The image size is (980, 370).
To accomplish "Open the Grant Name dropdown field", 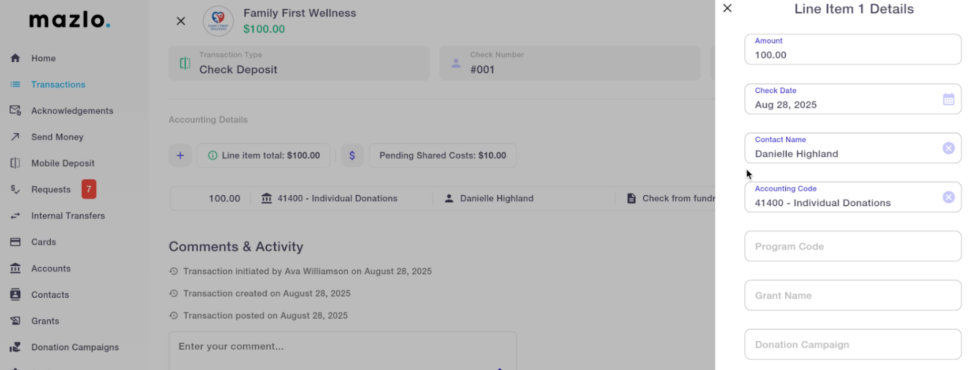I will click(852, 295).
